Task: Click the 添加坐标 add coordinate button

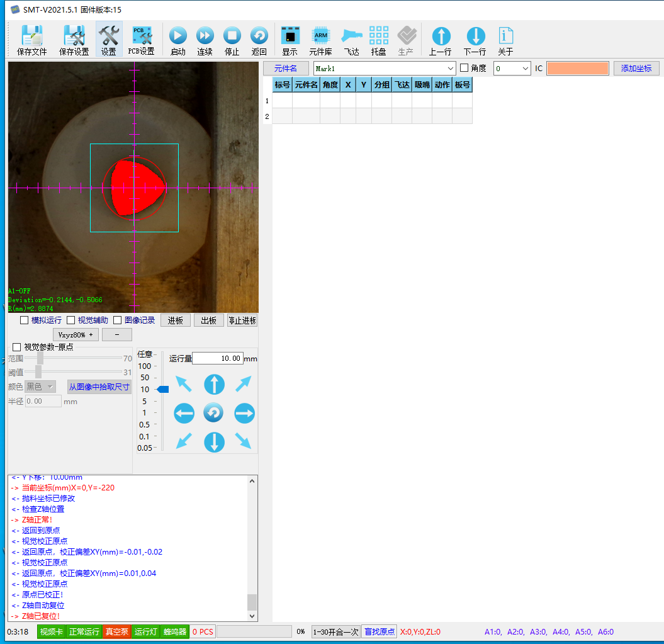Action: coord(636,68)
